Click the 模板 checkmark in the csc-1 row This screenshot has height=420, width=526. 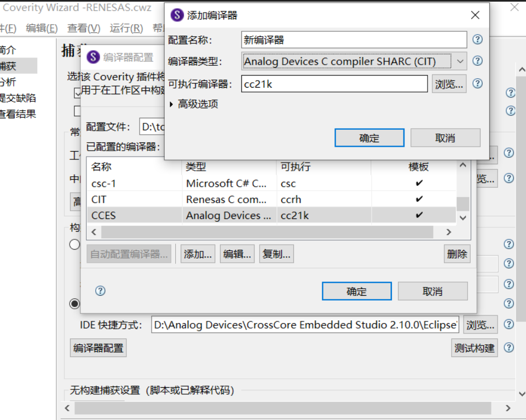(419, 183)
